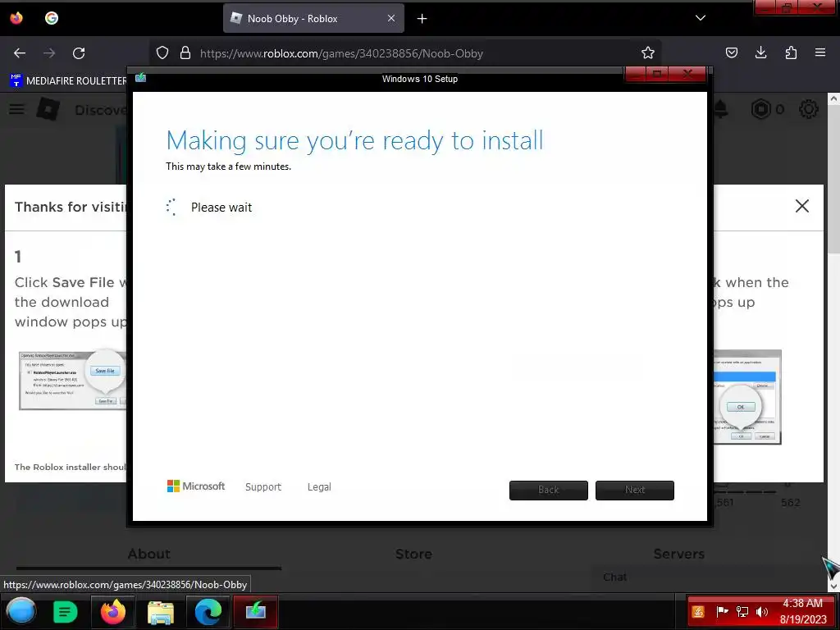Close the Thanks for visiting dialog
The image size is (840, 630).
click(x=802, y=206)
